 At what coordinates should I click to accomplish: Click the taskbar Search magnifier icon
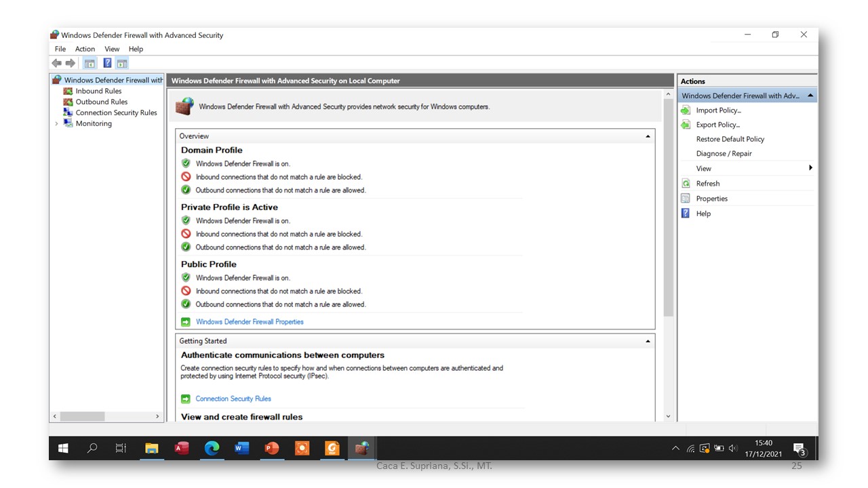(92, 448)
